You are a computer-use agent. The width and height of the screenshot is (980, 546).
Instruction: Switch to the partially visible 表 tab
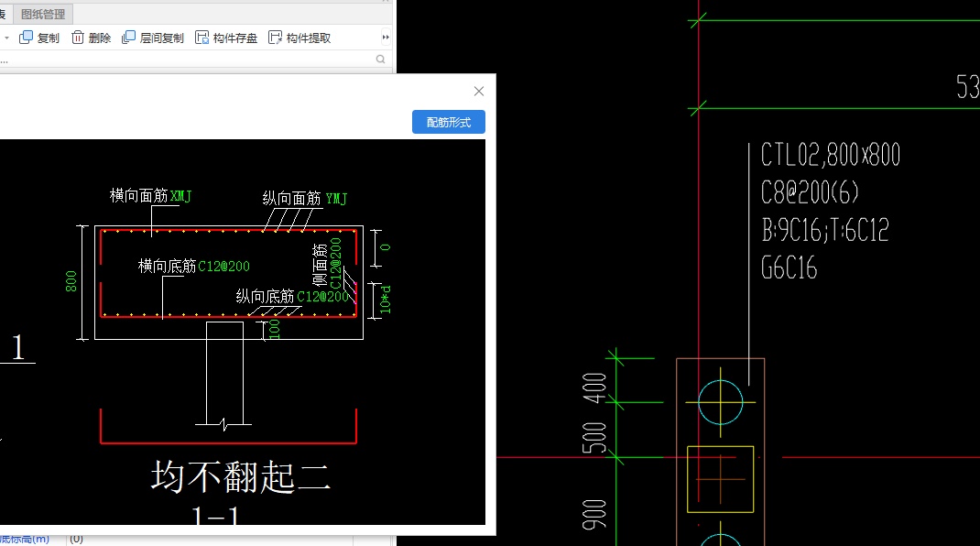click(x=4, y=14)
